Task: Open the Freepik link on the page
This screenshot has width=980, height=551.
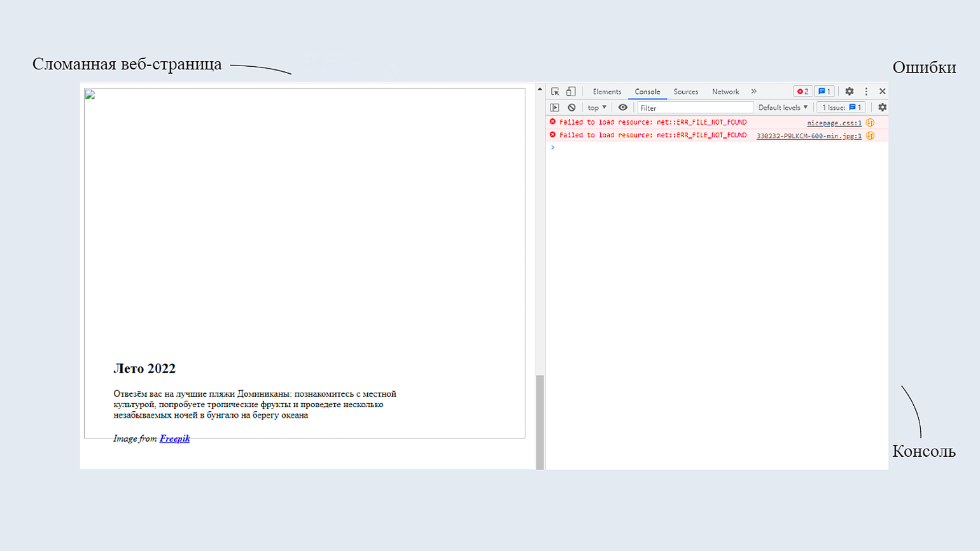Action: (x=174, y=438)
